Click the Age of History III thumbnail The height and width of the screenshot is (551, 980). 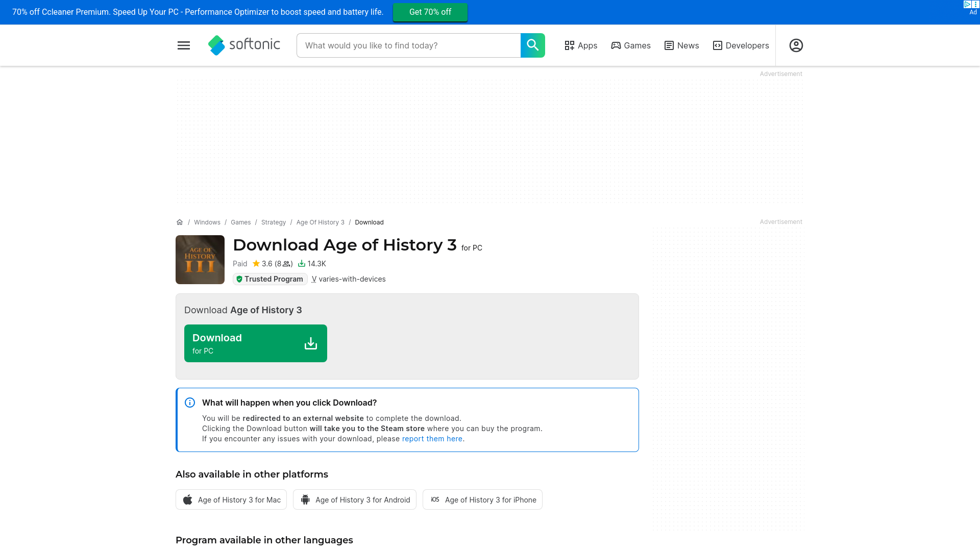[x=200, y=260]
